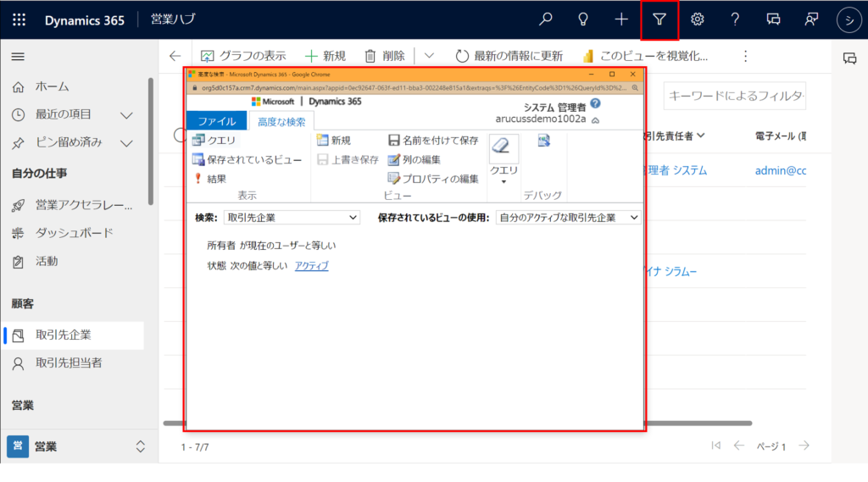Click 新規 in advanced find ribbon
This screenshot has width=868, height=482.
334,141
